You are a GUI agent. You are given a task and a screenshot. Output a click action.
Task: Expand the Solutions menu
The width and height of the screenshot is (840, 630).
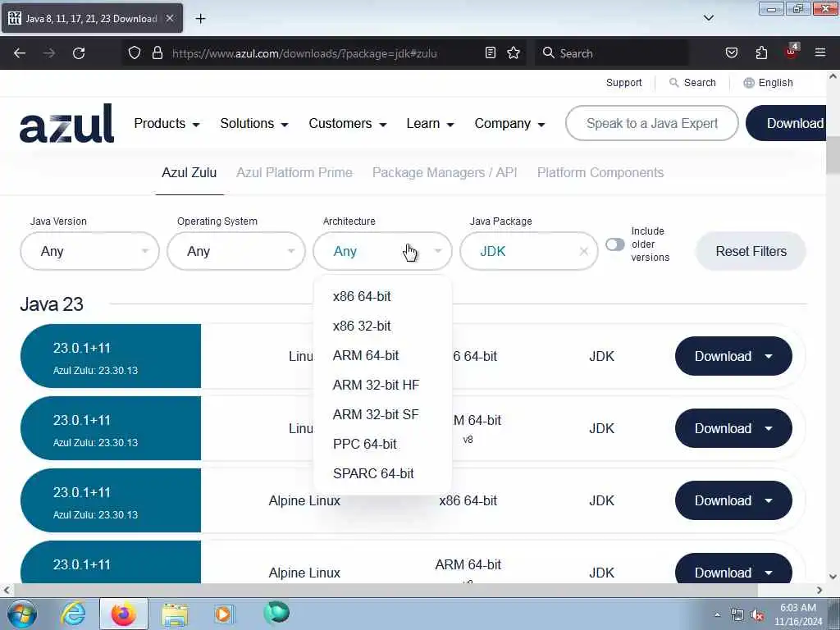[254, 123]
